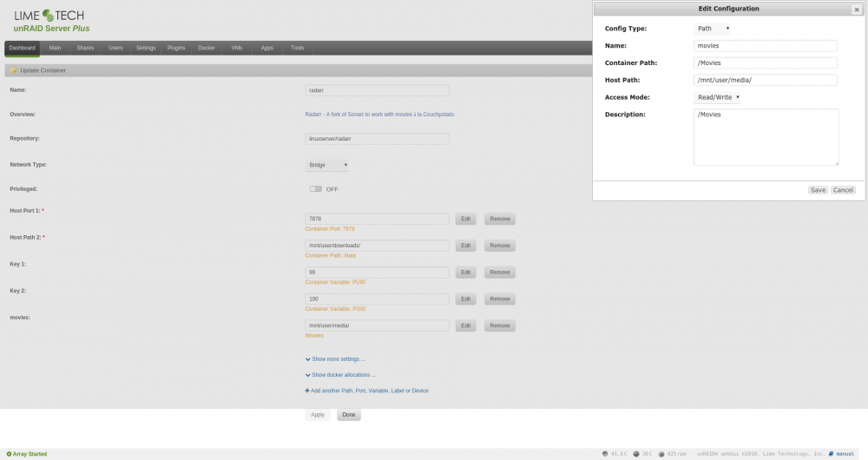Go to the Main tab
This screenshot has height=460, width=868.
(55, 48)
